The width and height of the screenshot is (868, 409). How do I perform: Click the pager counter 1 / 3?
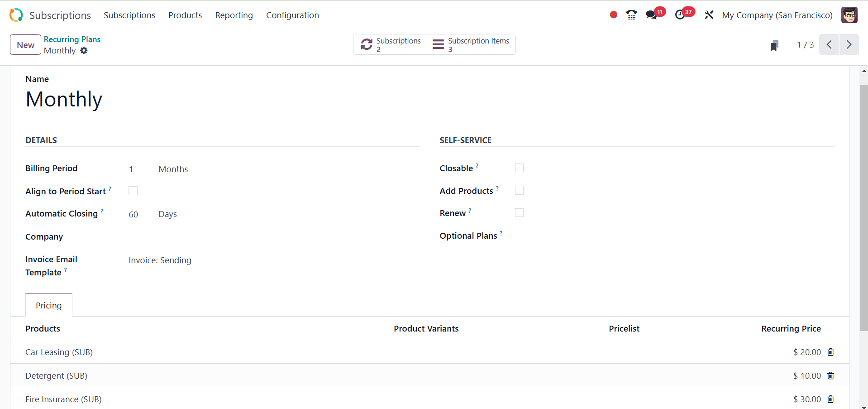tap(805, 45)
